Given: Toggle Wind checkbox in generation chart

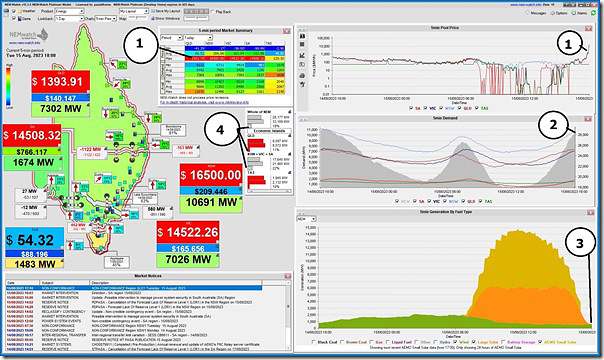Looking at the screenshot, I should (455, 342).
